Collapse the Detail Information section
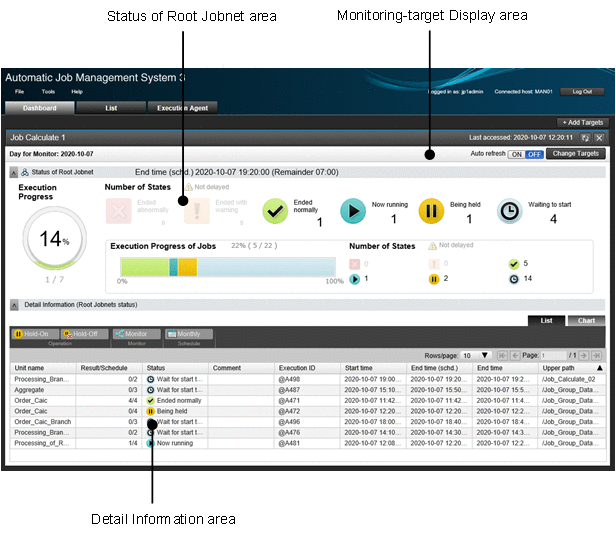Image resolution: width=616 pixels, height=538 pixels. point(14,304)
